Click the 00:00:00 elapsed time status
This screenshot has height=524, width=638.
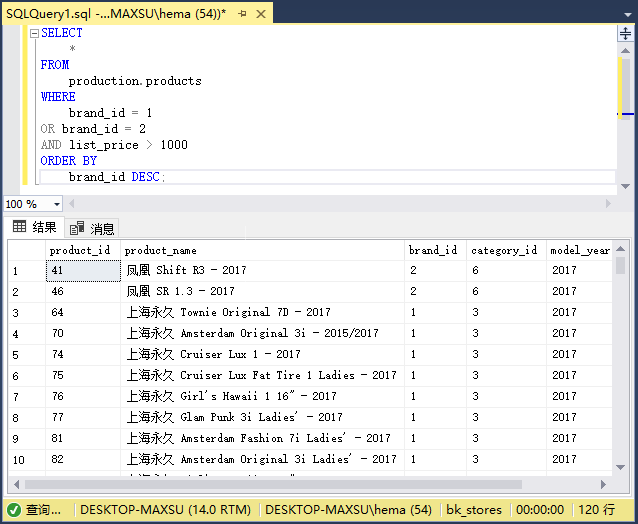point(540,510)
